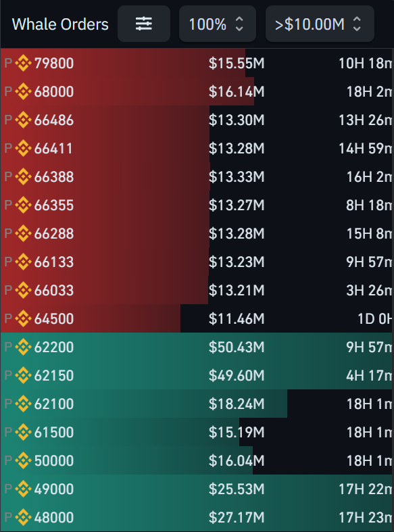Click the P marker in the 79800 row
This screenshot has width=394, height=532.
8,64
